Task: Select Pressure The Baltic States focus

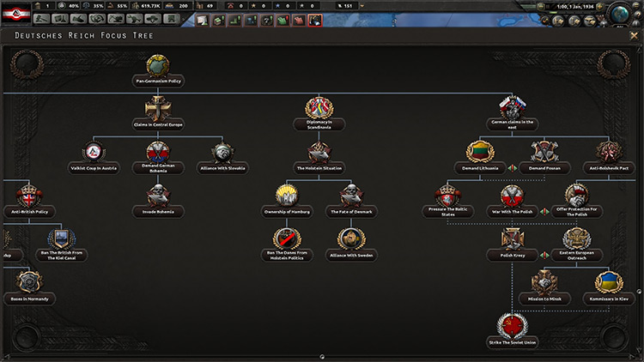Action: coord(447,201)
